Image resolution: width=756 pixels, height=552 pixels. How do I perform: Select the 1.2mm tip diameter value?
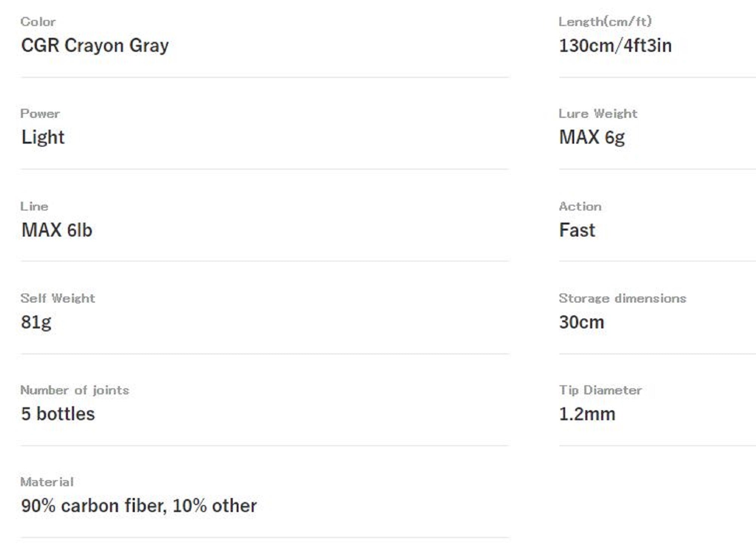point(587,414)
